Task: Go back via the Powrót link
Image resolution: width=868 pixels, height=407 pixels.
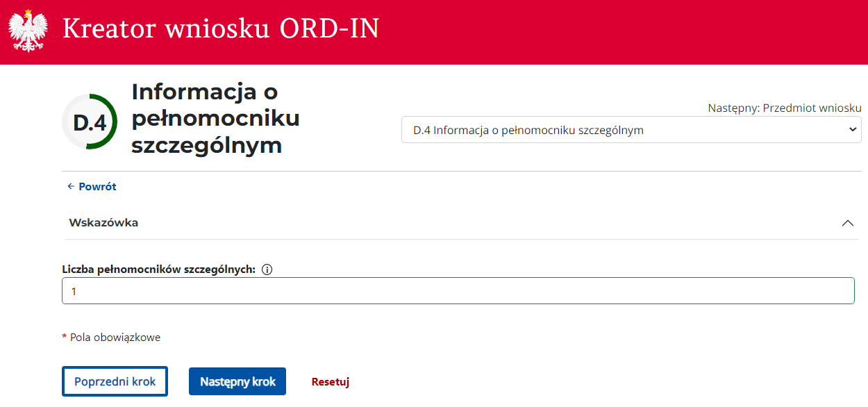Action: pos(97,187)
